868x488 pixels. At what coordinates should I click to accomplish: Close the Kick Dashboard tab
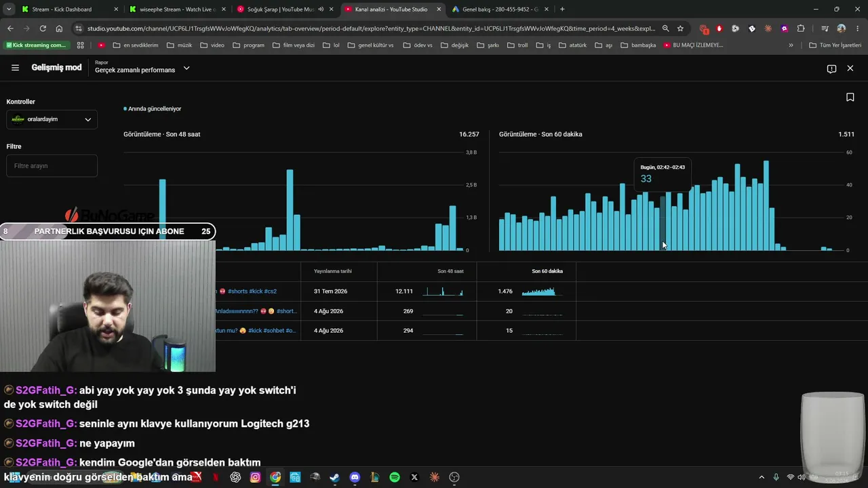pos(116,9)
